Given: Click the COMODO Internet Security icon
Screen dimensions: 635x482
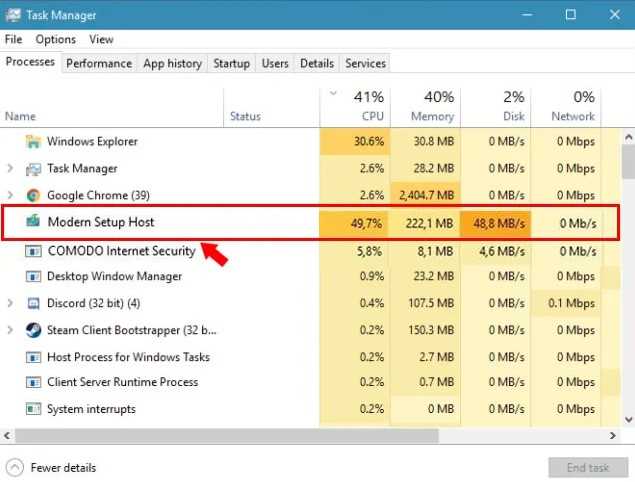Looking at the screenshot, I should [x=33, y=251].
